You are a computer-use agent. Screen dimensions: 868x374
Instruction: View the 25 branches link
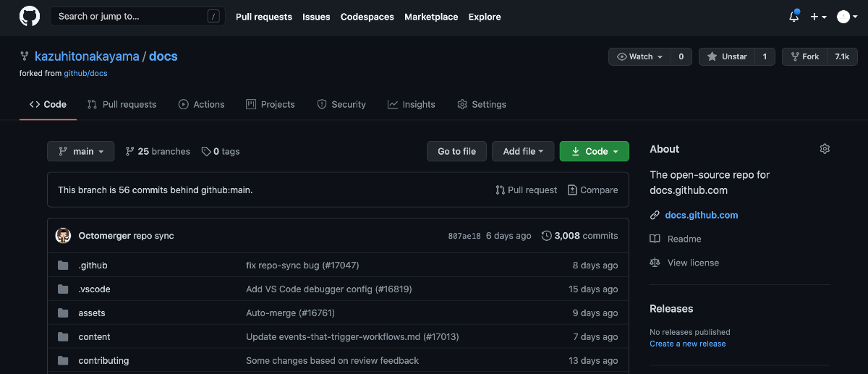(x=158, y=151)
